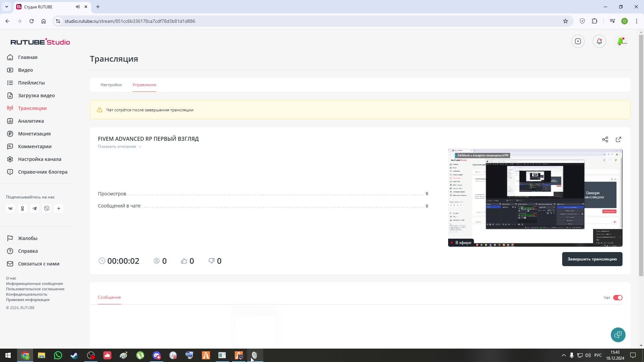Open the notifications bell
Image resolution: width=644 pixels, height=362 pixels.
pyautogui.click(x=599, y=41)
